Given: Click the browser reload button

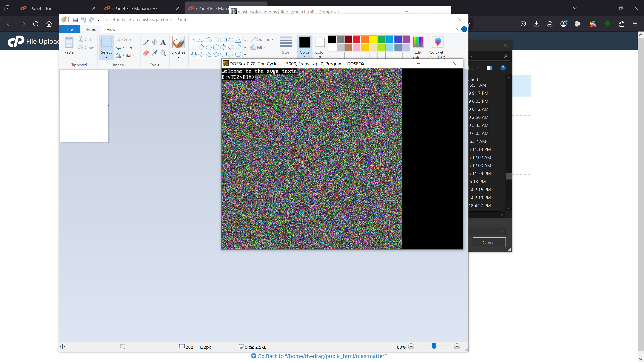Looking at the screenshot, I should pos(36,24).
